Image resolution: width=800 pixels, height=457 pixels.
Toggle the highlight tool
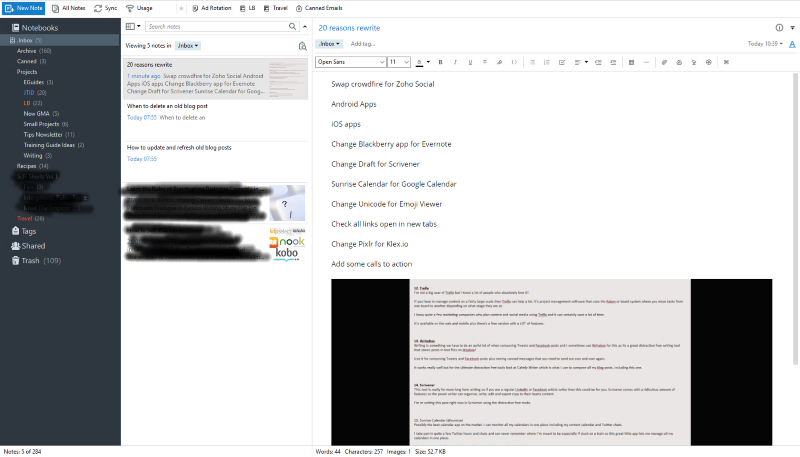point(499,62)
